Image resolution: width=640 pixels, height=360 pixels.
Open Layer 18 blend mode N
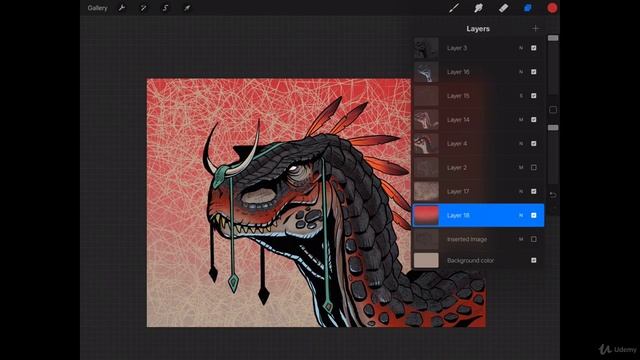pos(521,215)
